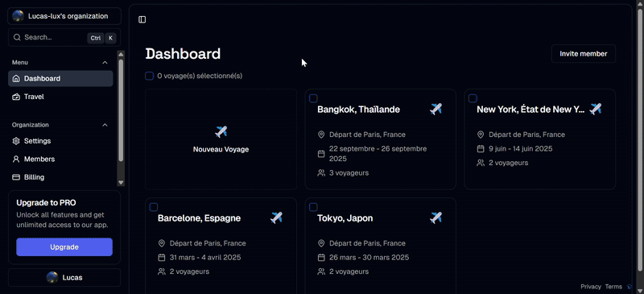This screenshot has height=294, width=644.
Task: Click the Travel briefcase icon
Action: point(16,97)
